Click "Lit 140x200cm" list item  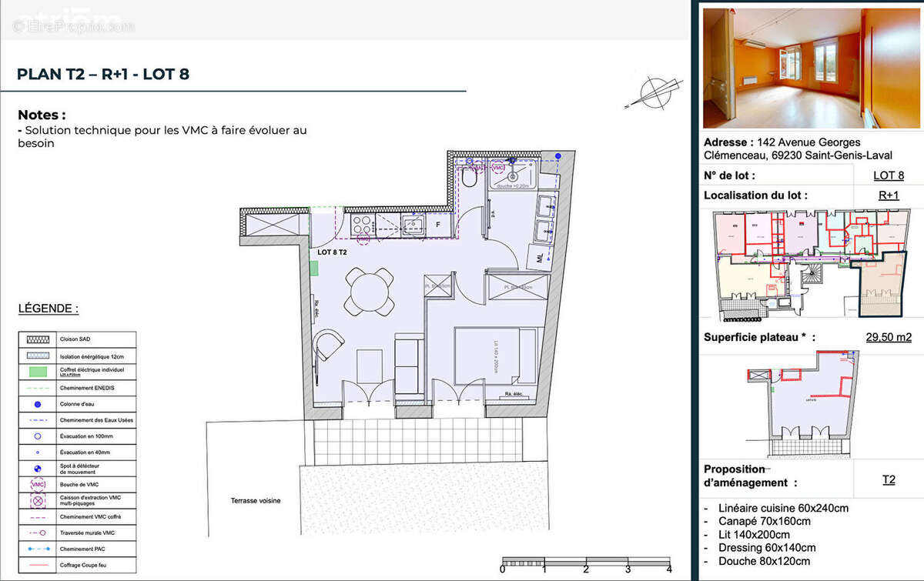tap(754, 535)
